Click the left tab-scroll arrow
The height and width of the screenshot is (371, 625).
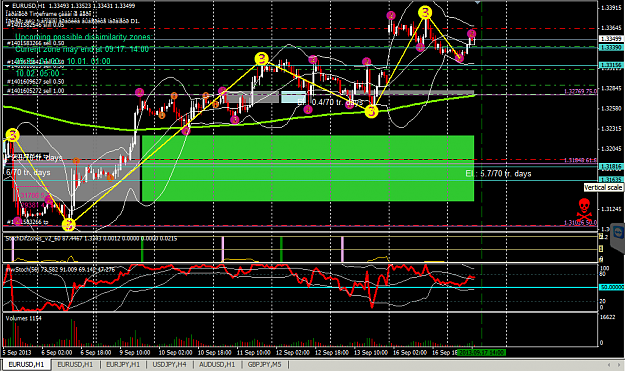(x=609, y=365)
